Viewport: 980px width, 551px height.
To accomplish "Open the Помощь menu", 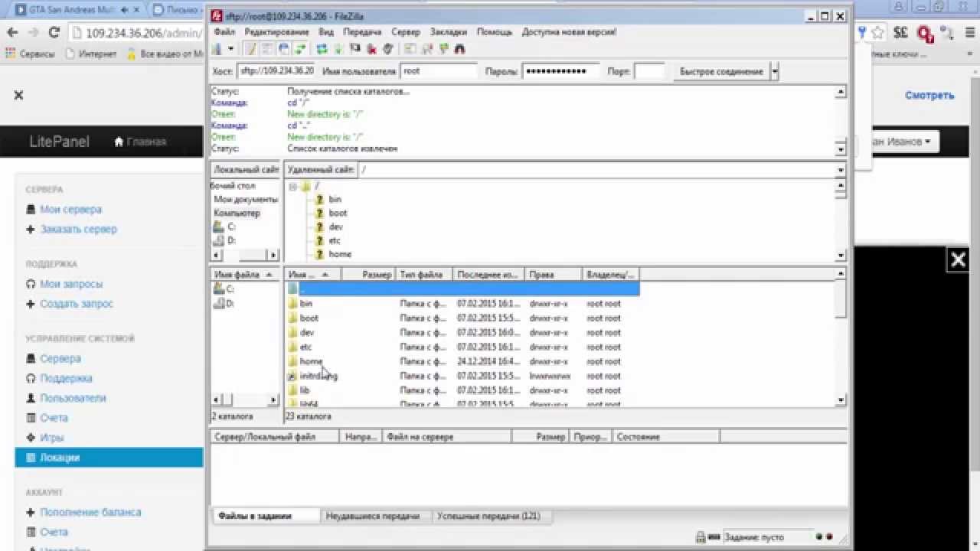I will 495,32.
